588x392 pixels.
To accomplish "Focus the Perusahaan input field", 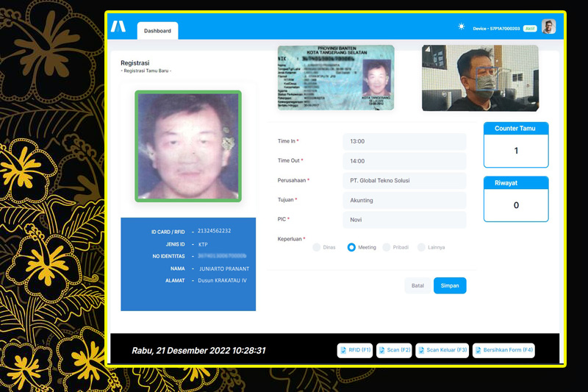I will (x=404, y=180).
